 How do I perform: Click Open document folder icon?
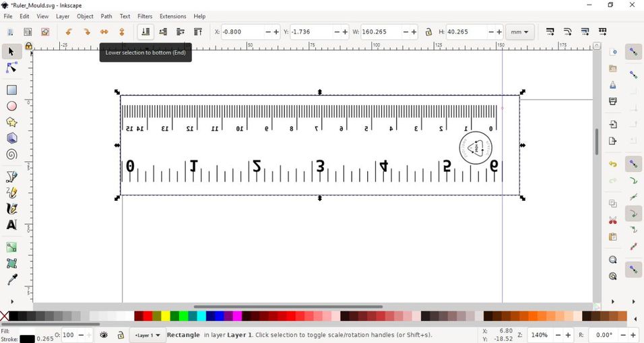coord(613,68)
